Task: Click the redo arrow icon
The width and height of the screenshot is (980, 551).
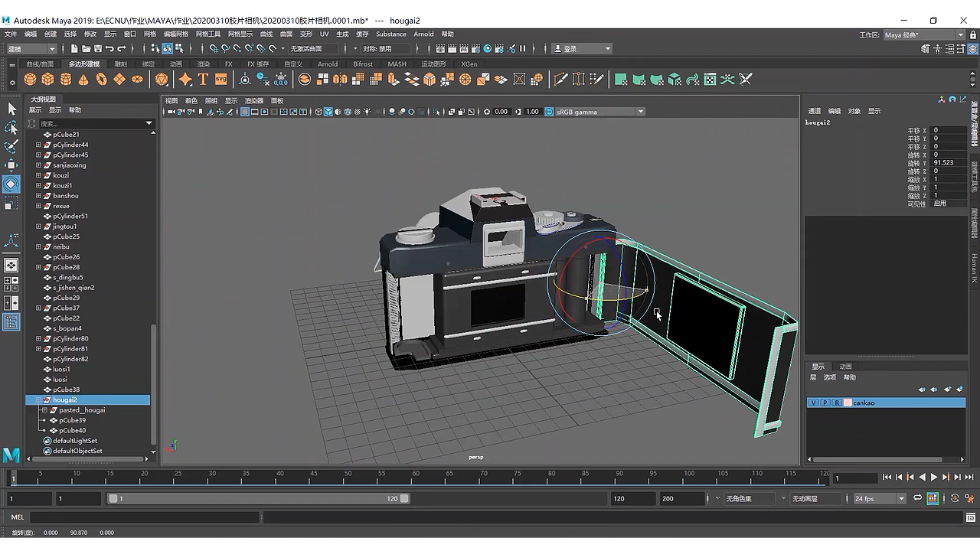Action: click(x=122, y=48)
